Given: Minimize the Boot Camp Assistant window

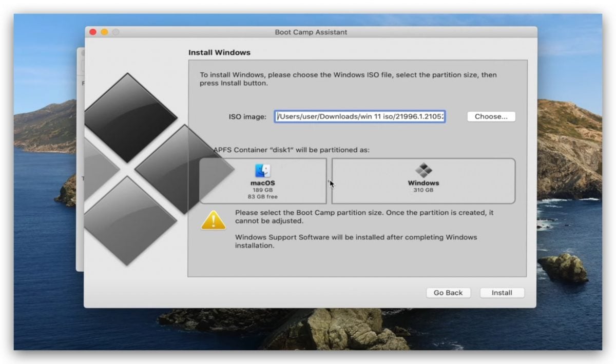Looking at the screenshot, I should click(104, 32).
